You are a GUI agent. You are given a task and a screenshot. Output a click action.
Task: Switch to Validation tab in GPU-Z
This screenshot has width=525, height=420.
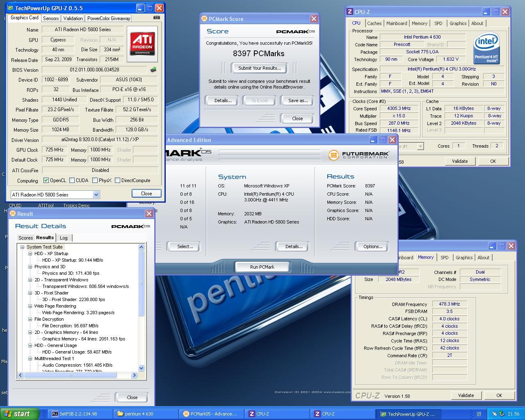point(73,18)
